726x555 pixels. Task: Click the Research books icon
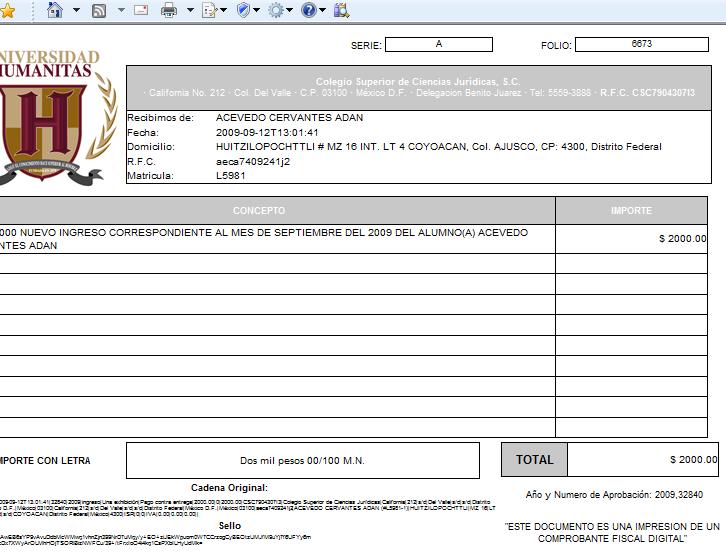point(341,10)
